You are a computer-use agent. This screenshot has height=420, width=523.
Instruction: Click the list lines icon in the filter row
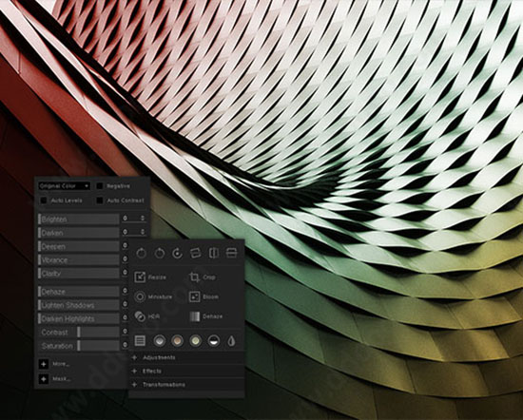coord(140,341)
